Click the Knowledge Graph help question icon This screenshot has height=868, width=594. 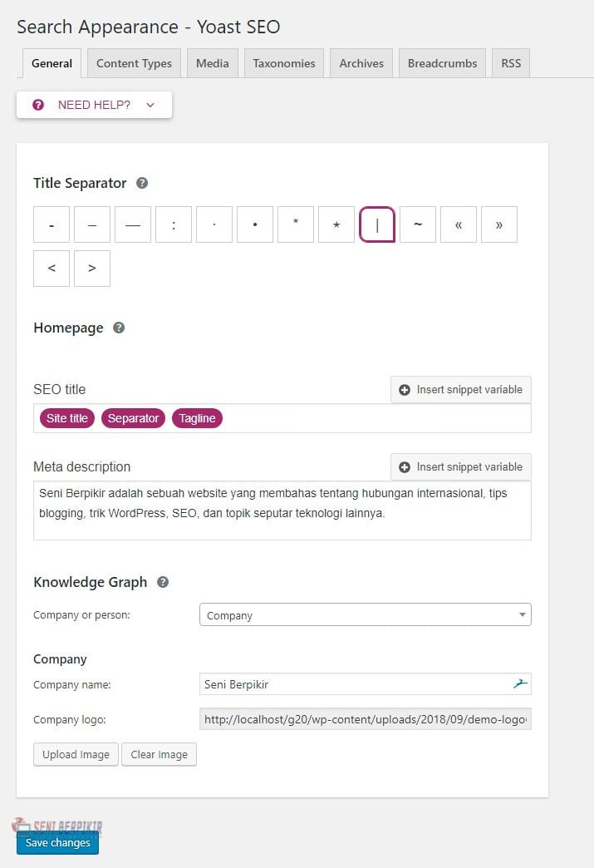coord(163,582)
